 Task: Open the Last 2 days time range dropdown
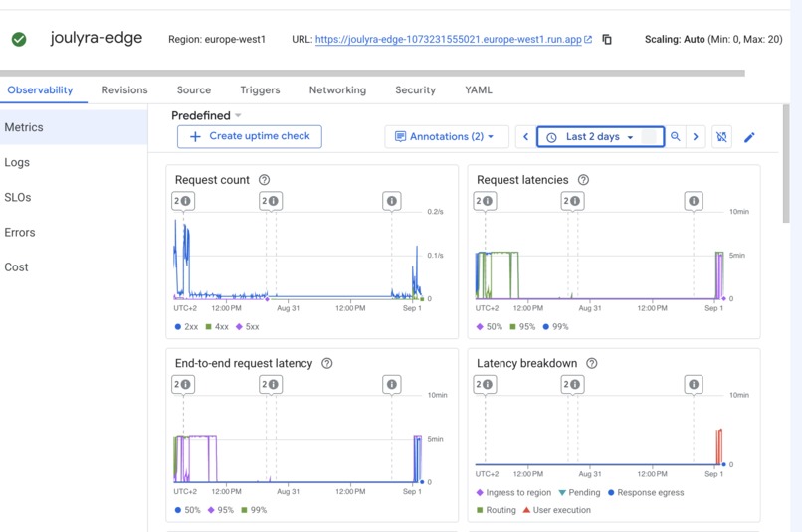click(600, 136)
